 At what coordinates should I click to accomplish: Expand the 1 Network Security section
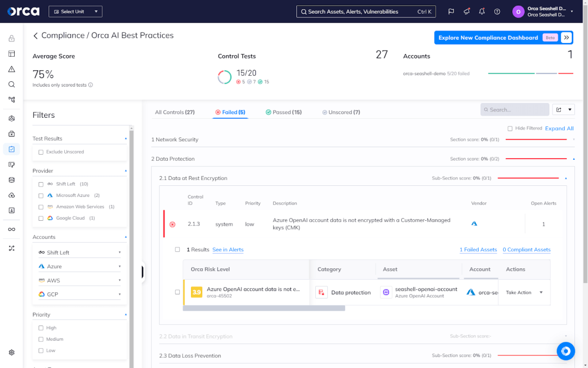(573, 140)
